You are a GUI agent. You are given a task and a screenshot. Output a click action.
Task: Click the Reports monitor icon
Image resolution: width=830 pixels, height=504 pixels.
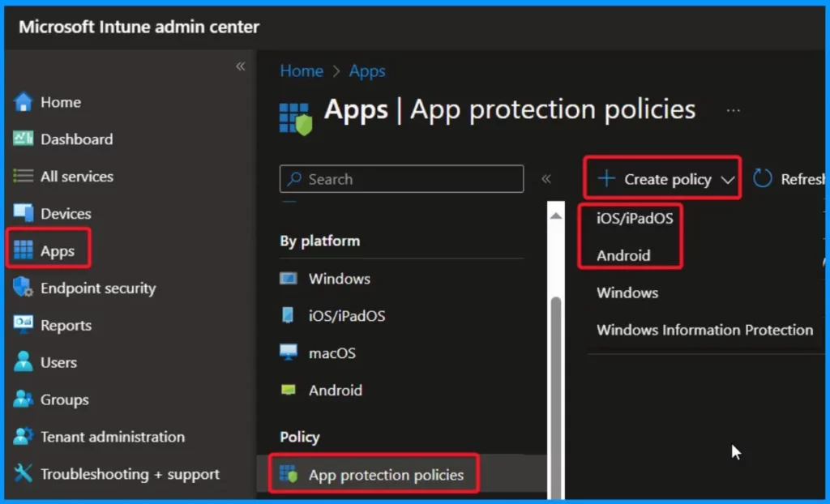pyautogui.click(x=23, y=325)
